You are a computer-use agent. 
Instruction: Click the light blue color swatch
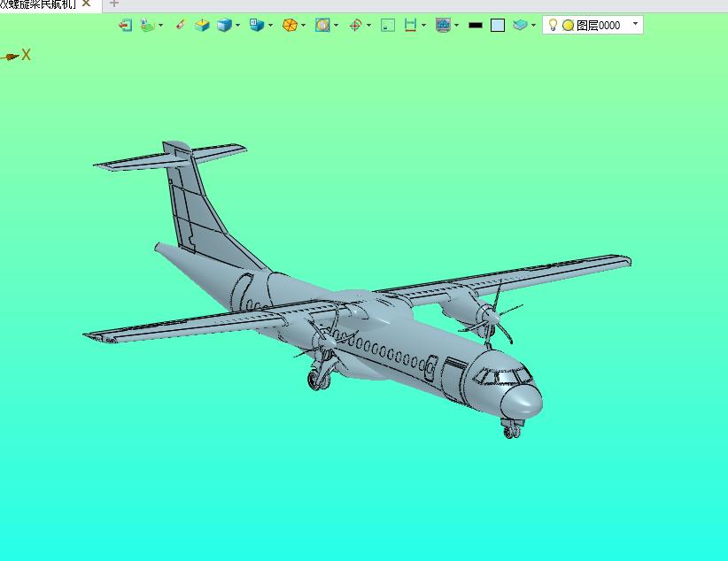(498, 25)
